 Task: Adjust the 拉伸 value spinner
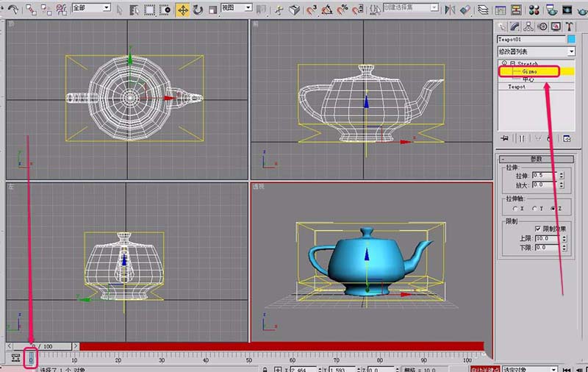pos(562,175)
